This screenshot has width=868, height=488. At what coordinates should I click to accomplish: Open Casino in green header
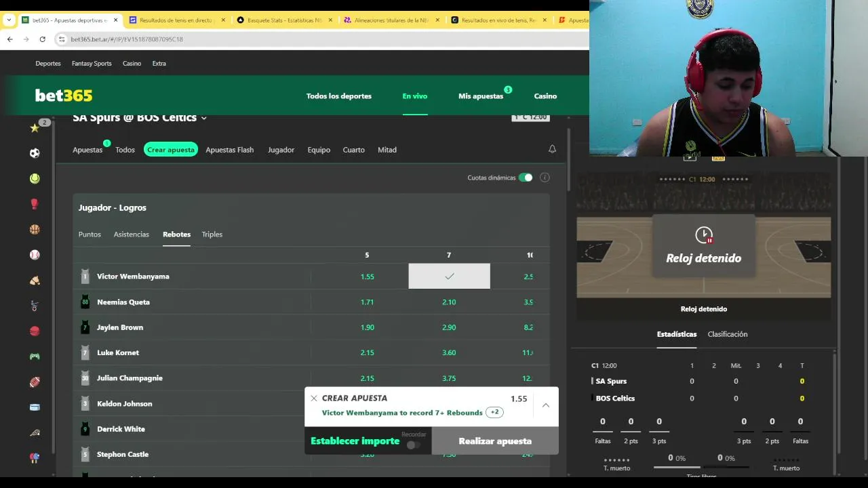(x=545, y=96)
